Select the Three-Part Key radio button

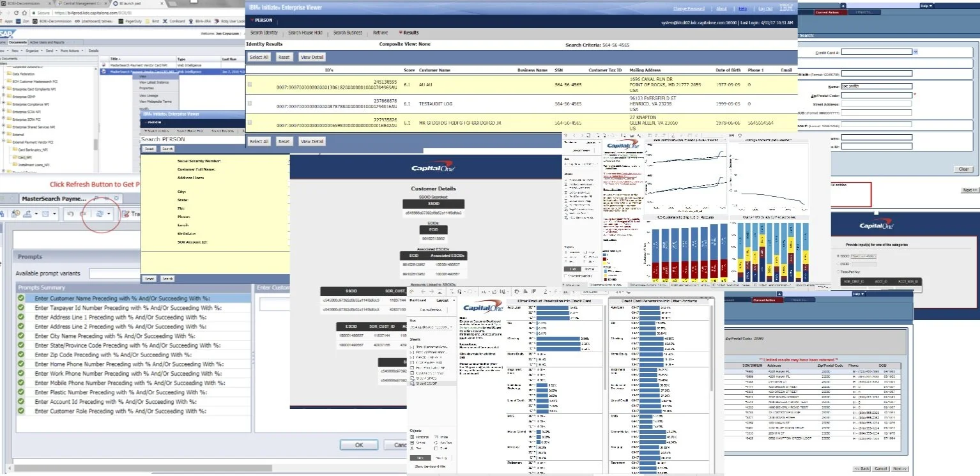pyautogui.click(x=838, y=272)
